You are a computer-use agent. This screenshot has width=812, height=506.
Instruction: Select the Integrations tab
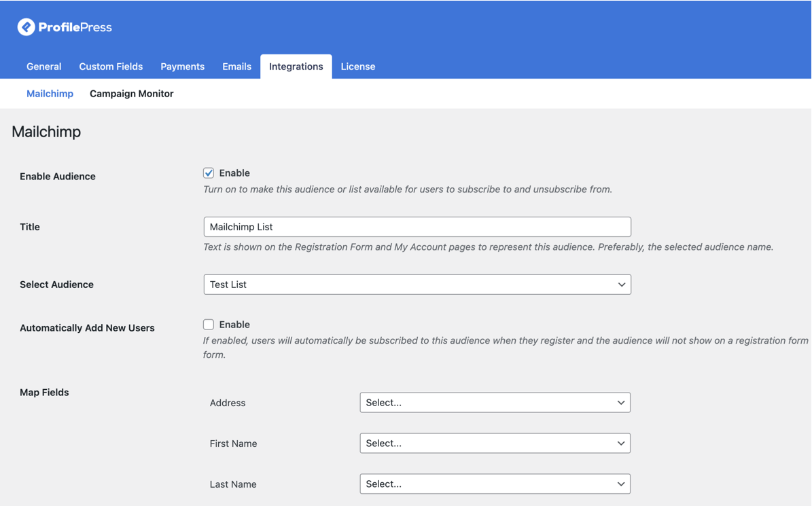296,66
